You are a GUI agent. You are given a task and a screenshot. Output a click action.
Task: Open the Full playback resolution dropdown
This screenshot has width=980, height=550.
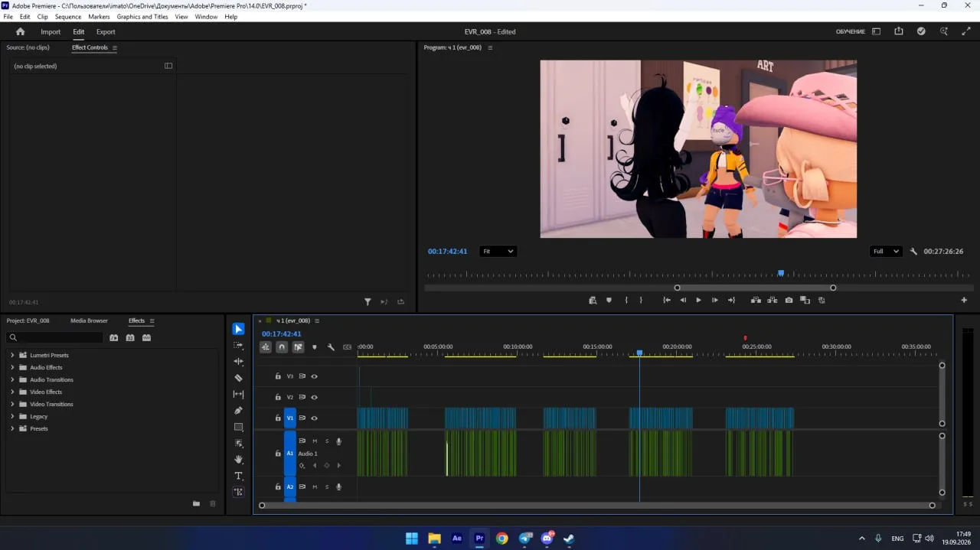coord(886,252)
